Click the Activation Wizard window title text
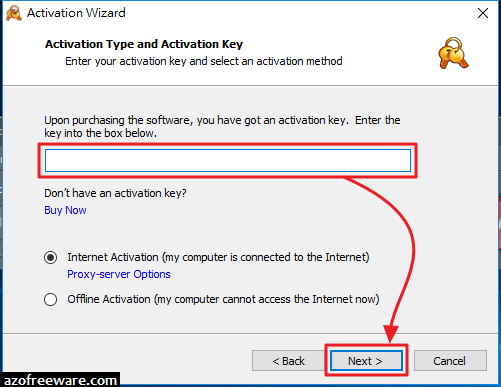The height and width of the screenshot is (387, 501). 76,13
